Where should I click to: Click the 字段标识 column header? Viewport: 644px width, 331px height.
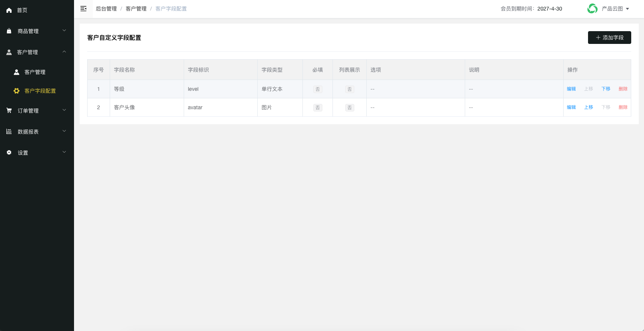(x=221, y=70)
